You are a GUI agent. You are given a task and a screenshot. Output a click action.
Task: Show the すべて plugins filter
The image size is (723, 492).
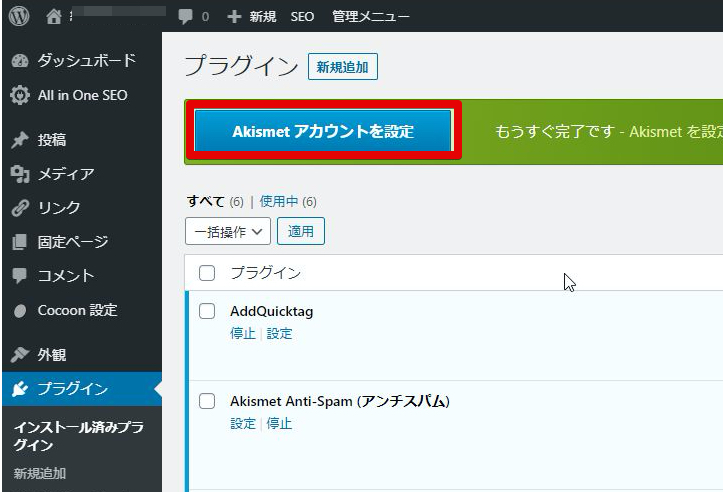click(205, 201)
